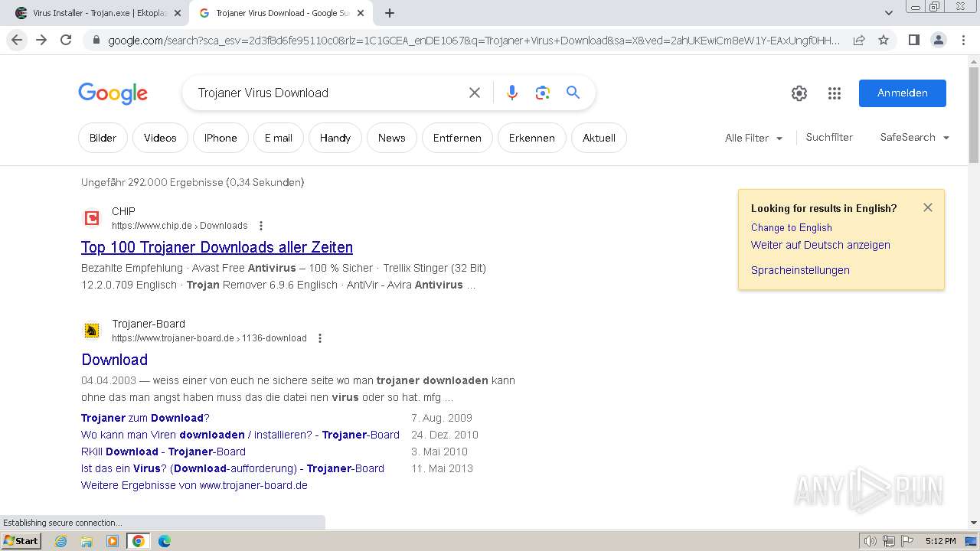Open the Trojaner-Board Download result

(x=114, y=360)
